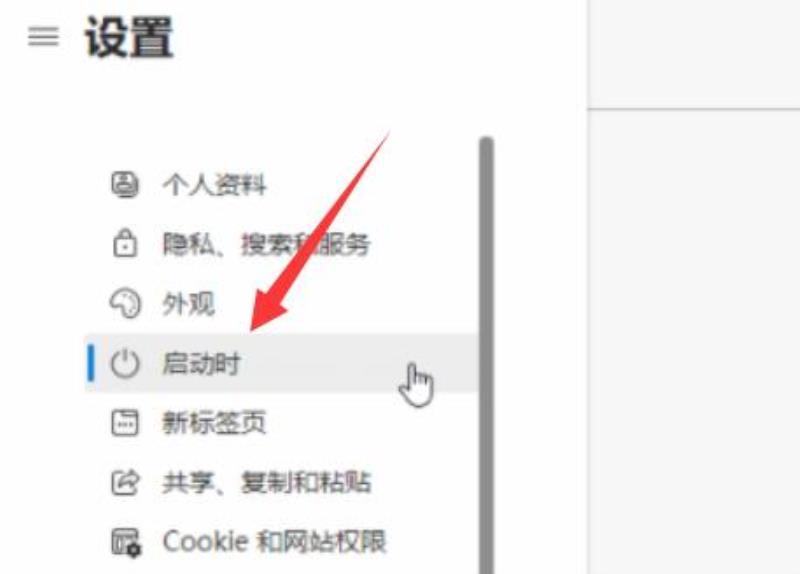
Task: Navigate to 共享、复制和粘贴 settings
Action: point(266,482)
